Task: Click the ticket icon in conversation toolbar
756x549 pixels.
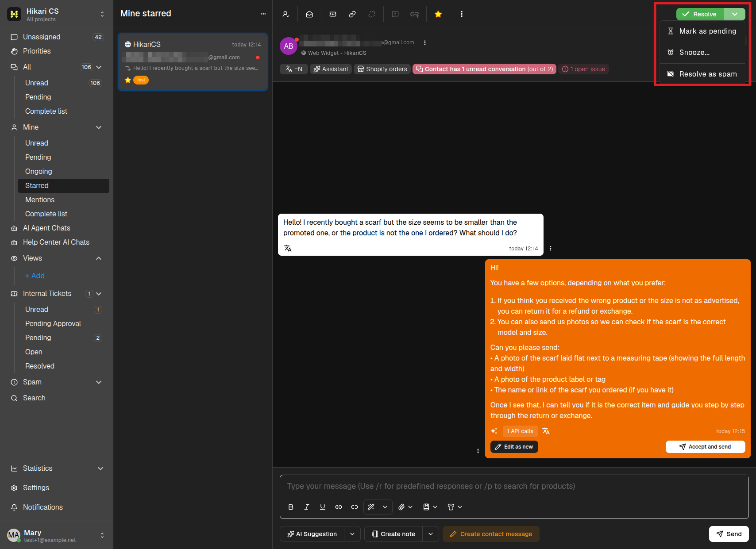Action: (333, 14)
